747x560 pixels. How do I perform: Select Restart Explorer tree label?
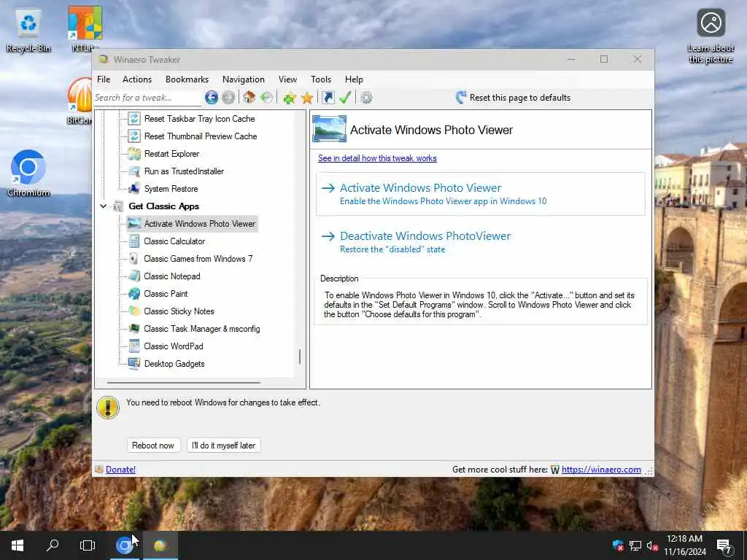pos(172,154)
